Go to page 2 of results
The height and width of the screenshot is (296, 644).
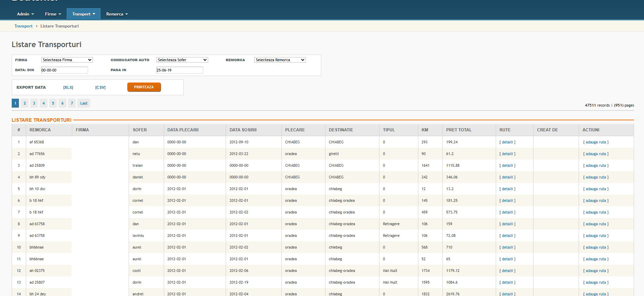pos(24,103)
